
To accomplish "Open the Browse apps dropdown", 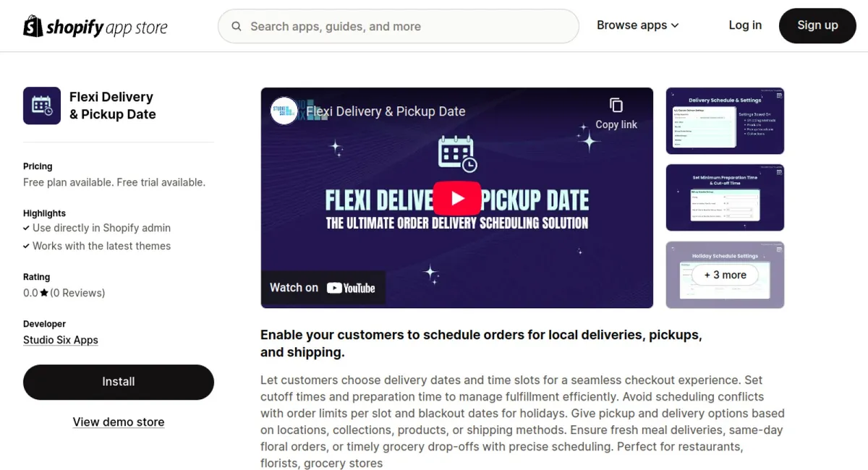I will 637,25.
